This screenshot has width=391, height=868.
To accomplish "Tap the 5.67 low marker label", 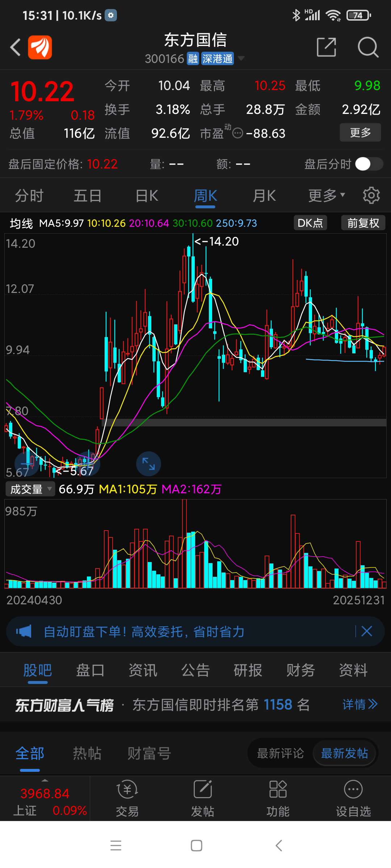I will coord(74,471).
